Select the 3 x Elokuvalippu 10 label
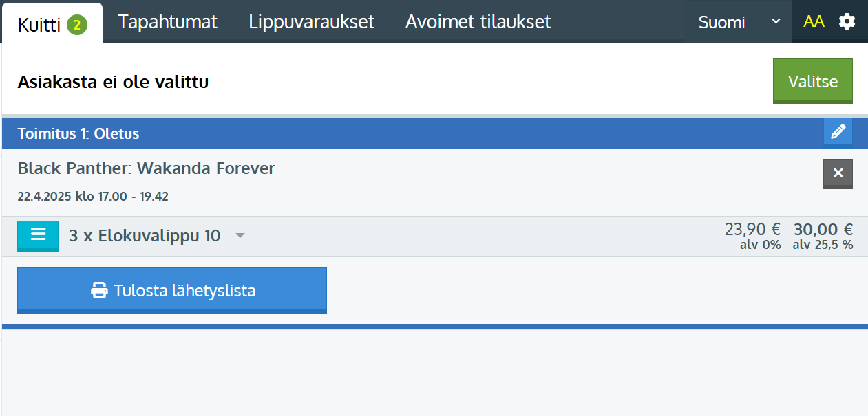868x416 pixels. click(145, 236)
